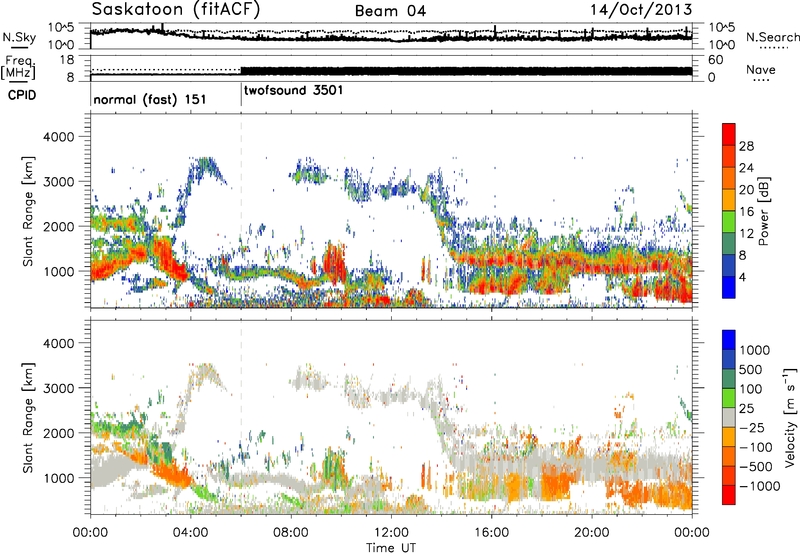Click the 'CPID' label
Screen dimensions: 800x554
[22, 95]
